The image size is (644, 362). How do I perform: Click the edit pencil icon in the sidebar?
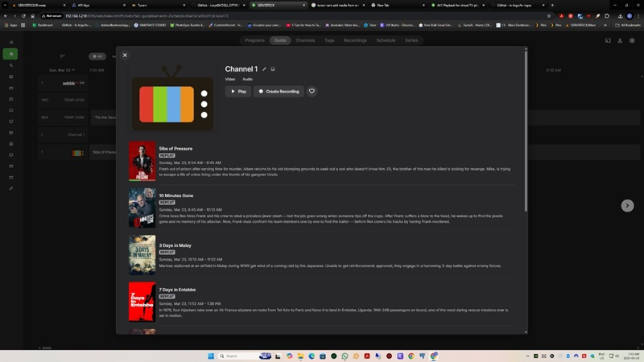[x=11, y=188]
